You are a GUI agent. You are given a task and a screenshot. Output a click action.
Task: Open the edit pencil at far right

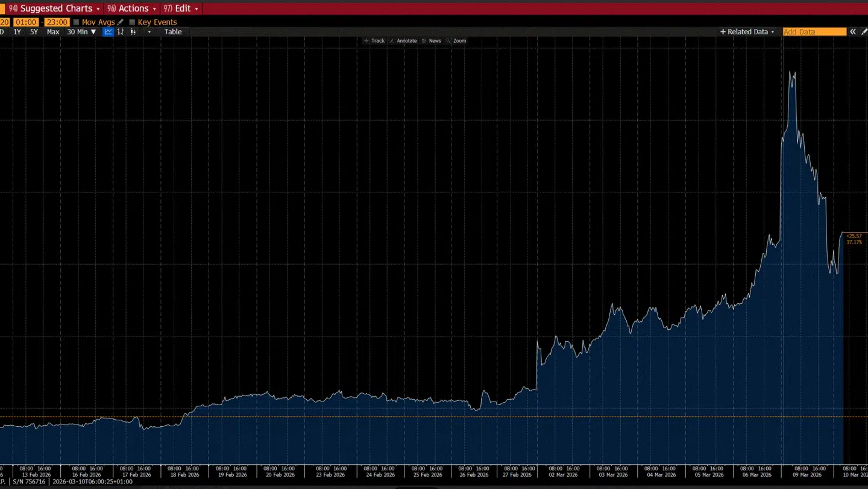tap(864, 32)
